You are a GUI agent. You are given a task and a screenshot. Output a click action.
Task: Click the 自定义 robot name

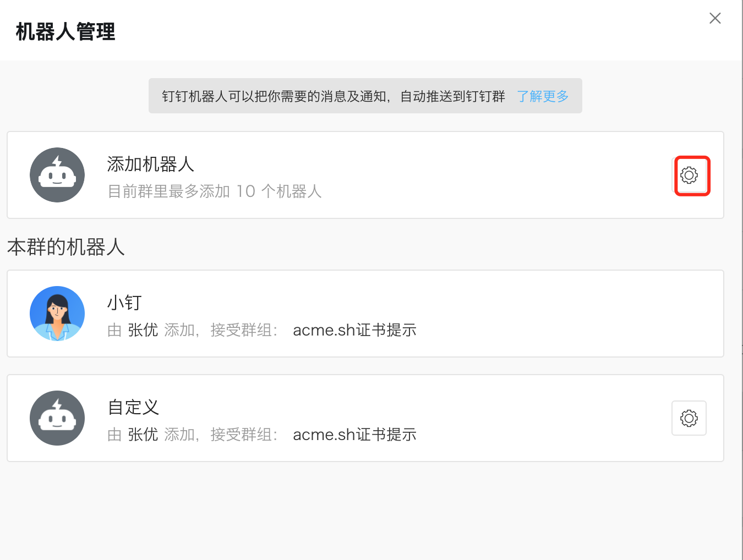pos(133,407)
